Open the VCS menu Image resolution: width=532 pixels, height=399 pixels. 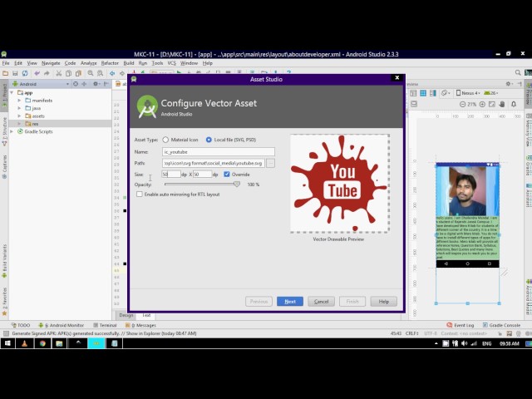(x=172, y=63)
